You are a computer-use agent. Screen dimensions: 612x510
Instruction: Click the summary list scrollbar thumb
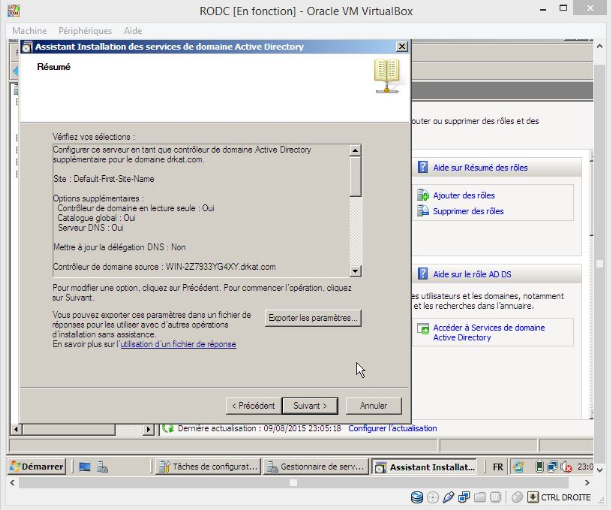click(x=355, y=176)
